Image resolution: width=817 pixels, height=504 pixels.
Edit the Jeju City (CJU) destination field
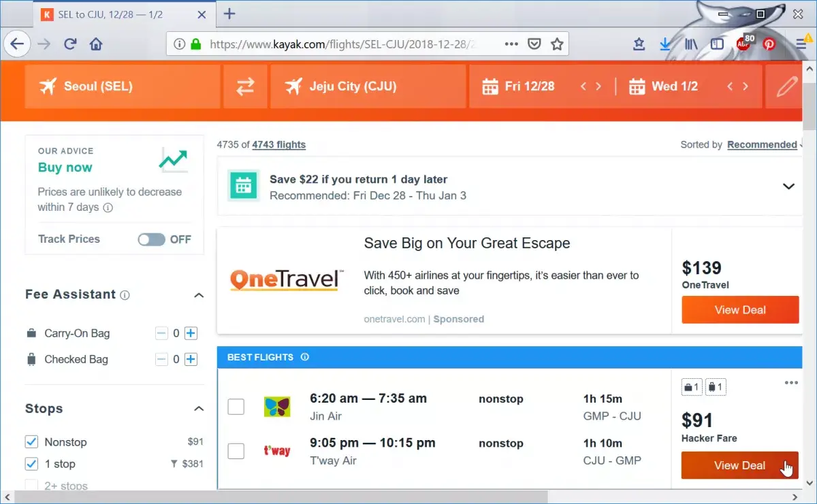click(368, 86)
